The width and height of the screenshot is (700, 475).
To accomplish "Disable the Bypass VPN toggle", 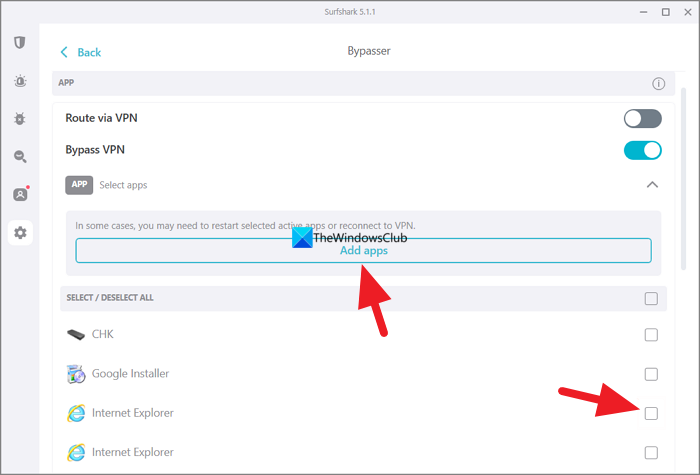I will [642, 150].
